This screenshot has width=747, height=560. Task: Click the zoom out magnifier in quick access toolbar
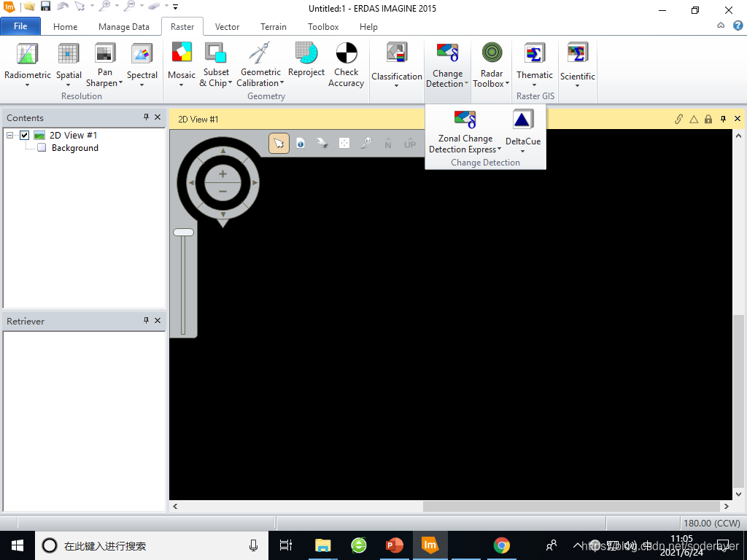point(128,6)
